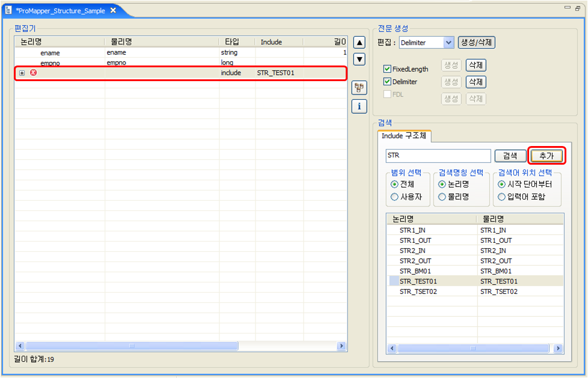Move the selected row up with arrow button
Screen dimensions: 588x378
tap(358, 42)
